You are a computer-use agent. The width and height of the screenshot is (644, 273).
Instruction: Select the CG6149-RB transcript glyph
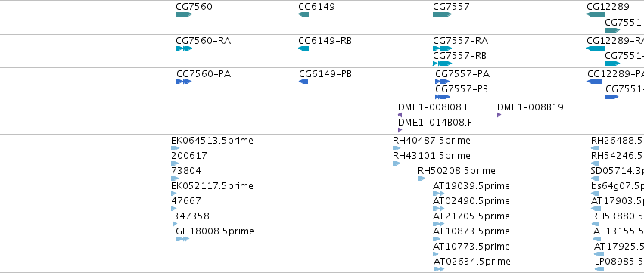pyautogui.click(x=303, y=48)
